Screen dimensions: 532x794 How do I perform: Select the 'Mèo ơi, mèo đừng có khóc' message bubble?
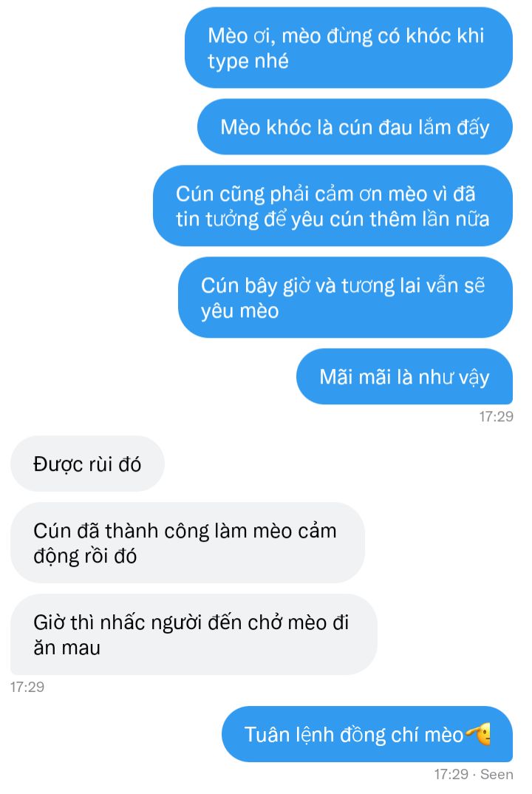click(x=348, y=47)
